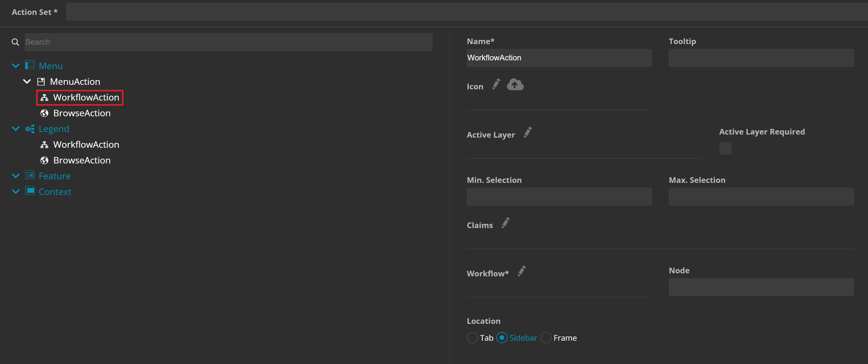
Task: Click the pencil icon next to Icon
Action: tap(496, 84)
